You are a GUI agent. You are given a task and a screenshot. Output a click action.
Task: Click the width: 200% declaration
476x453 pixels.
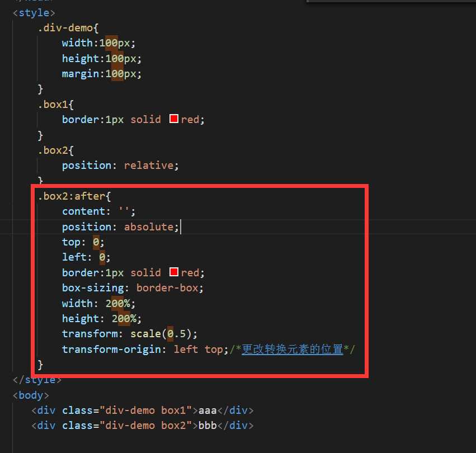[98, 303]
